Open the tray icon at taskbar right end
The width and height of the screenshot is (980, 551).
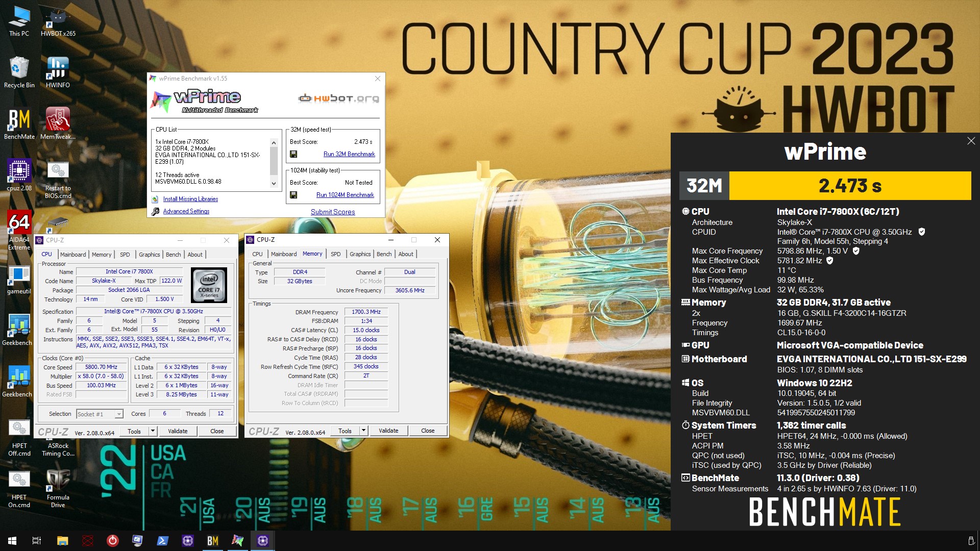point(971,541)
